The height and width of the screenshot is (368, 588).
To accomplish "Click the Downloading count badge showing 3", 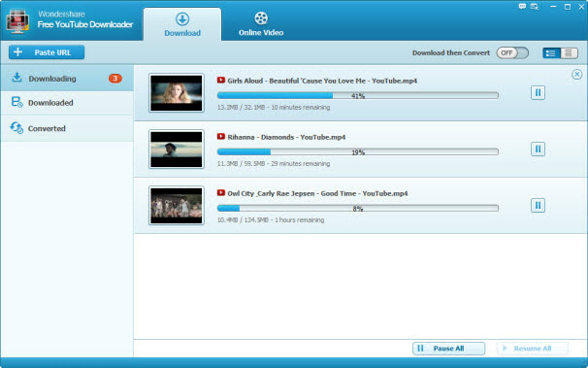I will click(x=115, y=79).
